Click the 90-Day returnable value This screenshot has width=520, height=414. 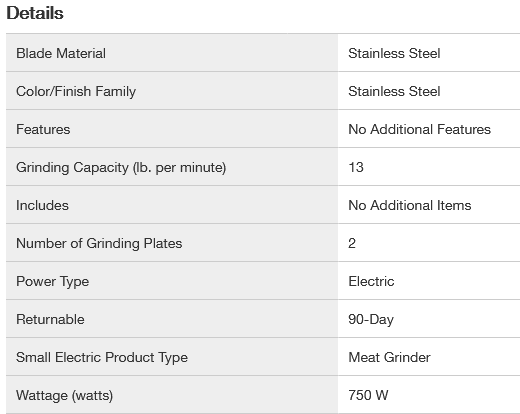(371, 320)
